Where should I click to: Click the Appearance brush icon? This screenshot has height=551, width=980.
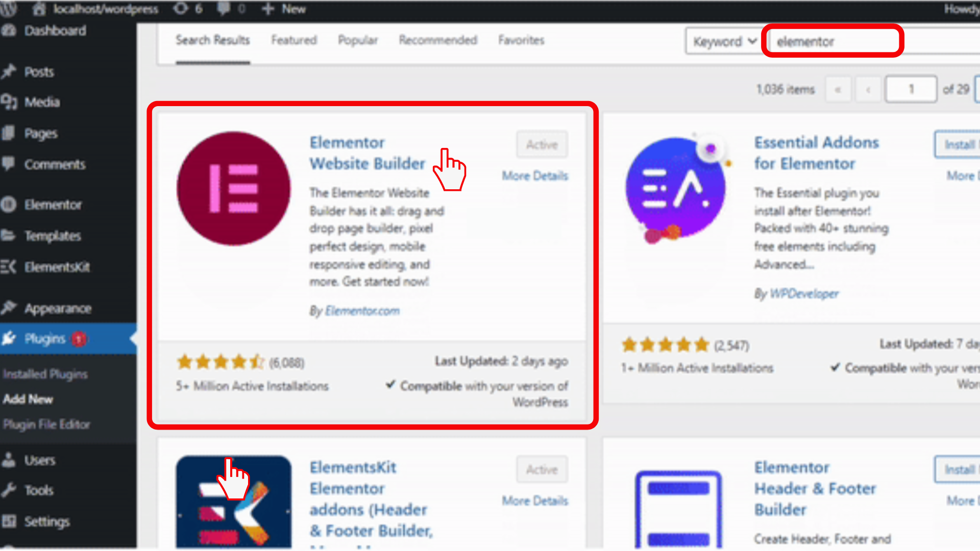[x=9, y=308]
